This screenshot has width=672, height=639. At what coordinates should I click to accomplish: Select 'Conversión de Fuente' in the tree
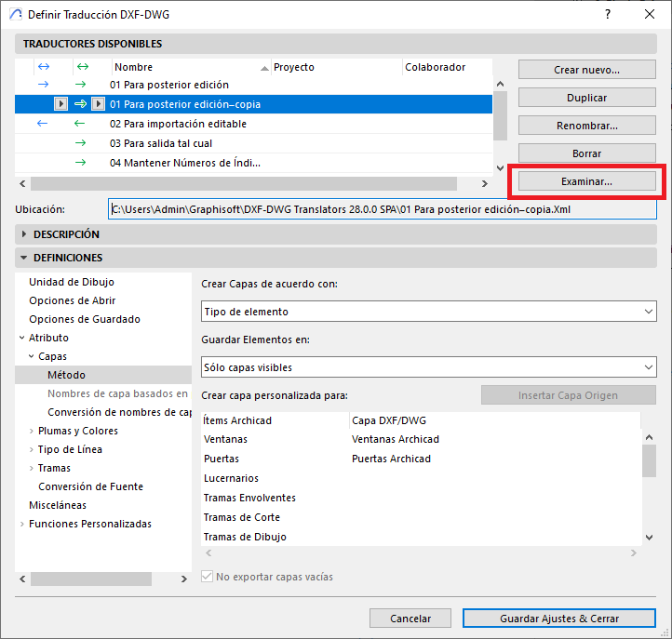(90, 486)
